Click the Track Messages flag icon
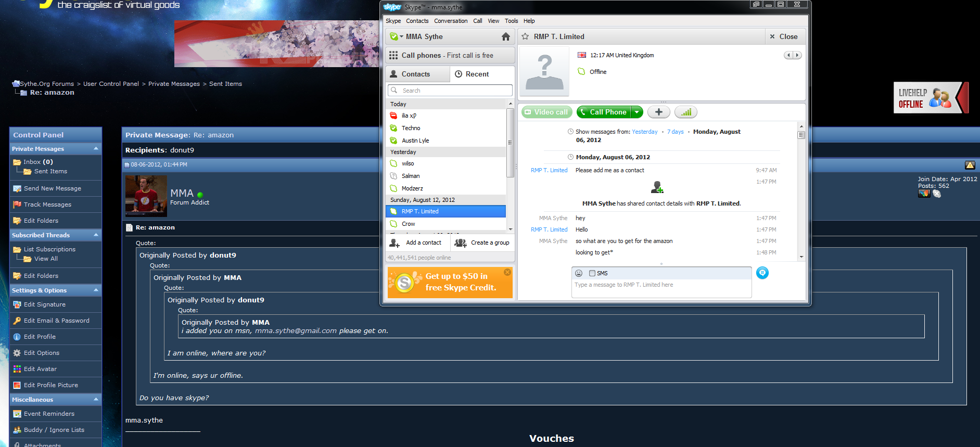This screenshot has height=447, width=980. tap(17, 205)
